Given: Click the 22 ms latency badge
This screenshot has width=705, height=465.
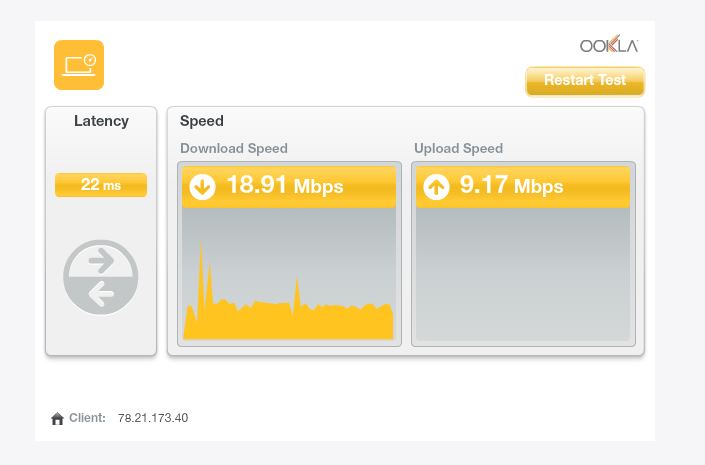Looking at the screenshot, I should 101,185.
